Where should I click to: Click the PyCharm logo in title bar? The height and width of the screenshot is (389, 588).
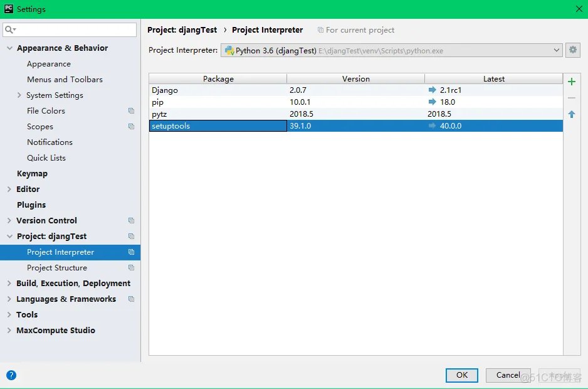8,9
